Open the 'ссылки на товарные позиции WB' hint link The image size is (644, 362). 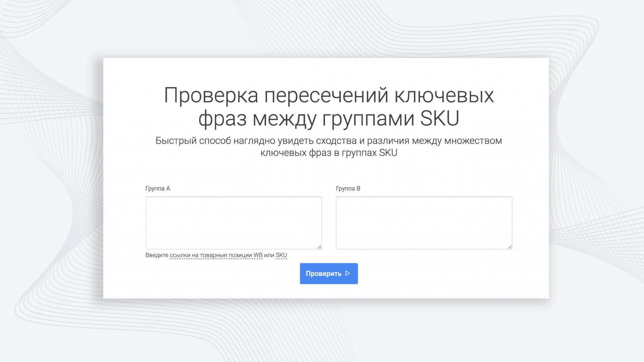point(216,255)
